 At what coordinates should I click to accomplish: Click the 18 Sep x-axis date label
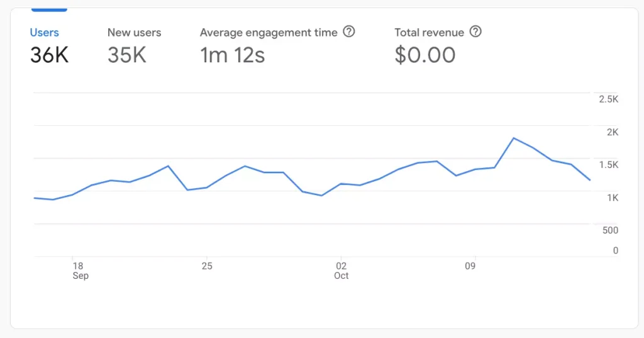pos(80,271)
